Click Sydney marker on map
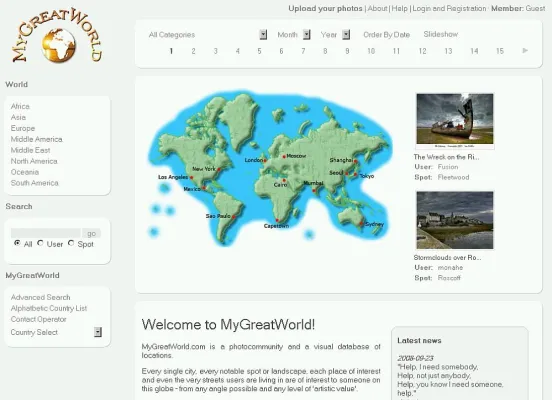 361,223
